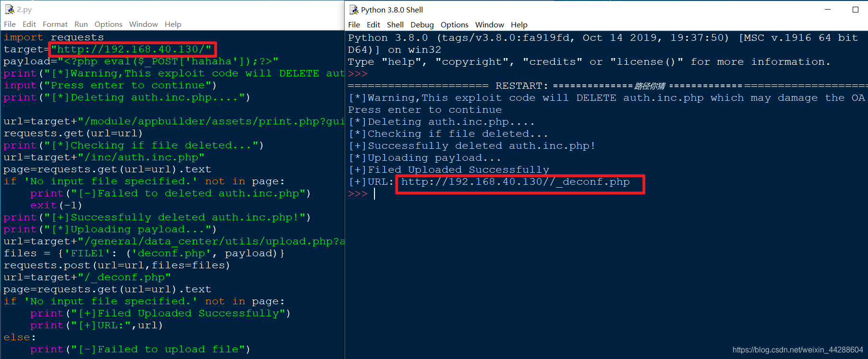Click the RESTART line in shell output

coord(607,85)
